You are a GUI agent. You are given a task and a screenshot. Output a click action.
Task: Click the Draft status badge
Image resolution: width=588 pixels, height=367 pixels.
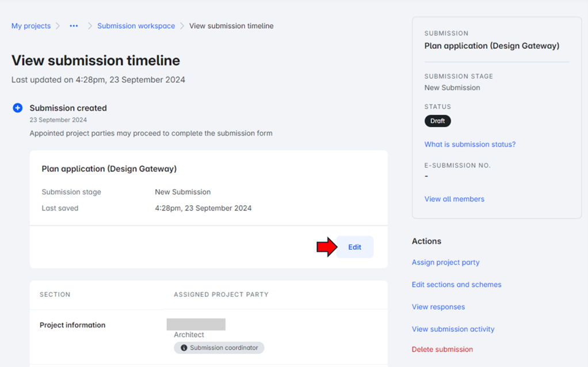coord(437,121)
